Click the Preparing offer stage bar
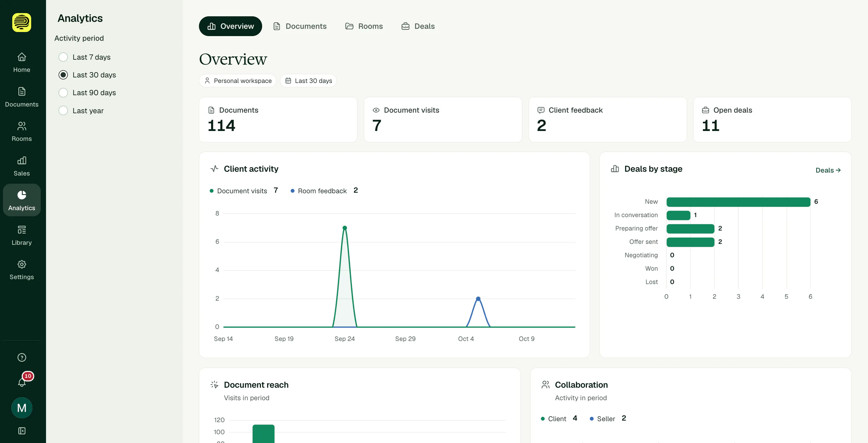868x443 pixels. coord(690,229)
